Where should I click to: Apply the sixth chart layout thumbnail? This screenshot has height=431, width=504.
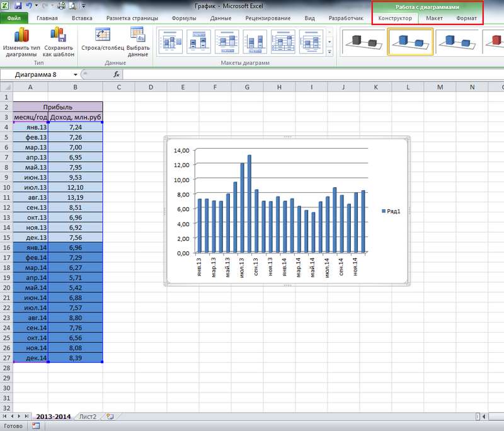[311, 42]
